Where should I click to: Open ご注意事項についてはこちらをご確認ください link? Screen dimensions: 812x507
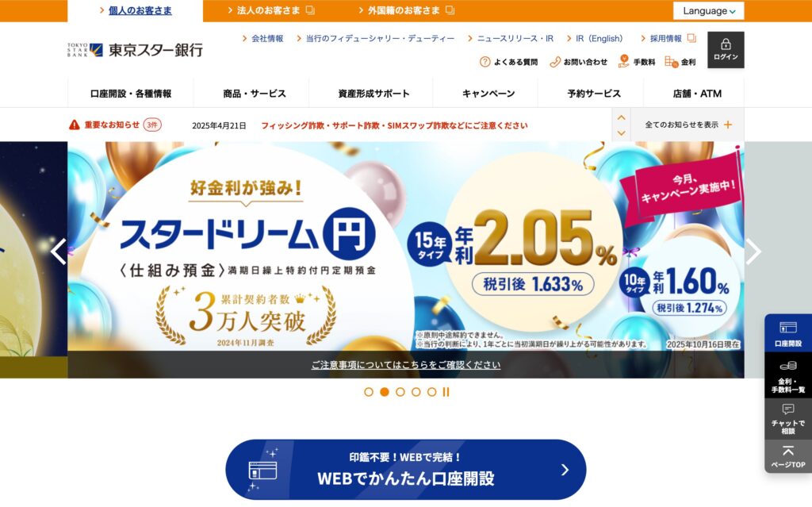[405, 365]
